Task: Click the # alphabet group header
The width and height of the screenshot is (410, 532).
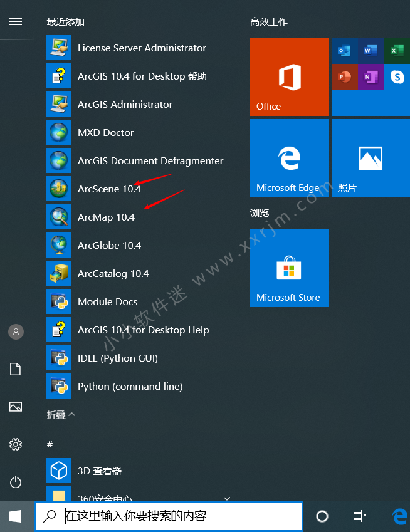Action: (50, 444)
